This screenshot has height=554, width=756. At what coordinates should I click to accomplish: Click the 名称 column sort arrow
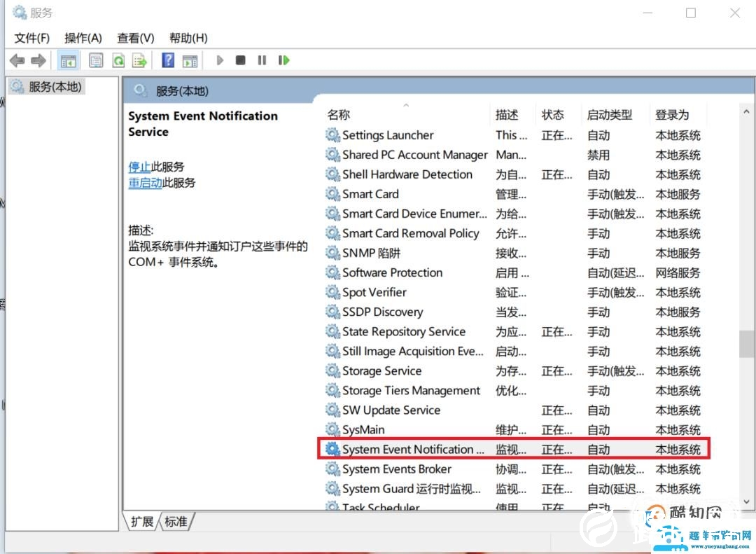tap(406, 105)
